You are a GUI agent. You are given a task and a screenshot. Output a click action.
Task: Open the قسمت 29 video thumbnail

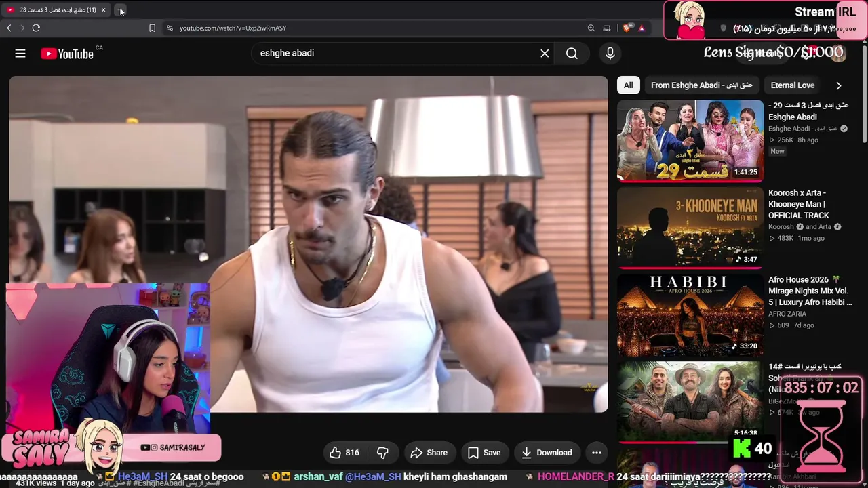(690, 141)
